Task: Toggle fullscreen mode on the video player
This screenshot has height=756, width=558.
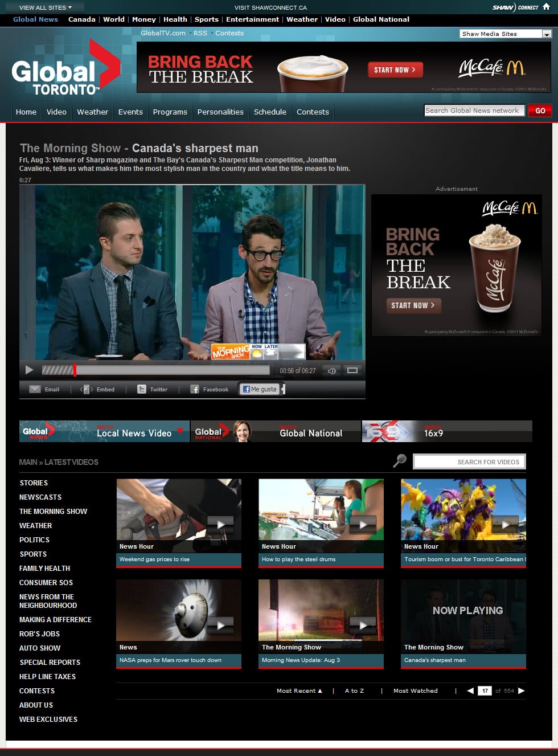Action: (352, 371)
